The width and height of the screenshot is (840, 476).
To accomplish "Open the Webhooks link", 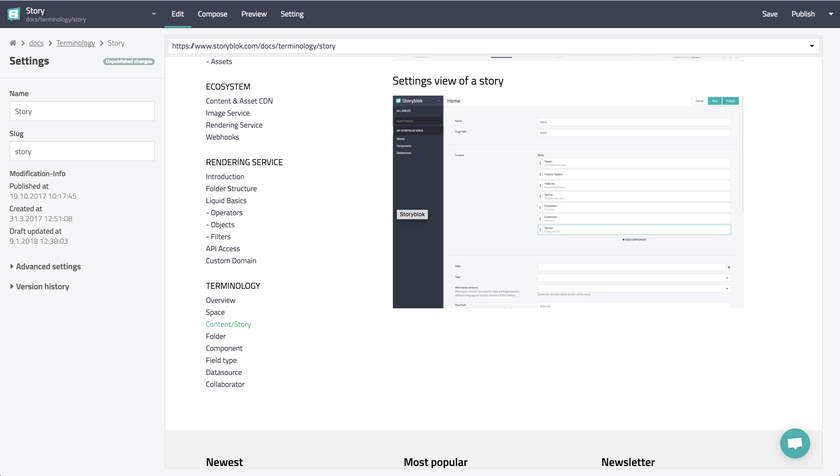I will [x=222, y=137].
